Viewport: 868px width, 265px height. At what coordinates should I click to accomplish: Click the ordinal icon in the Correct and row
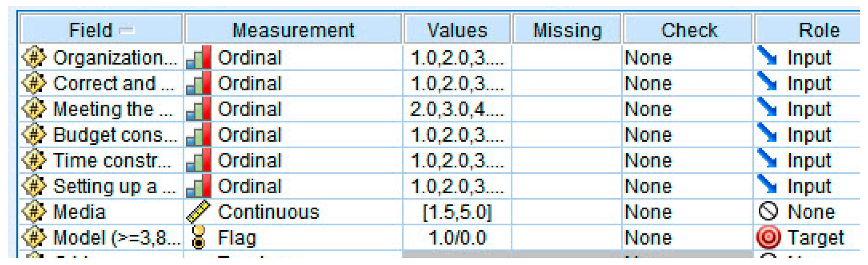point(198,83)
